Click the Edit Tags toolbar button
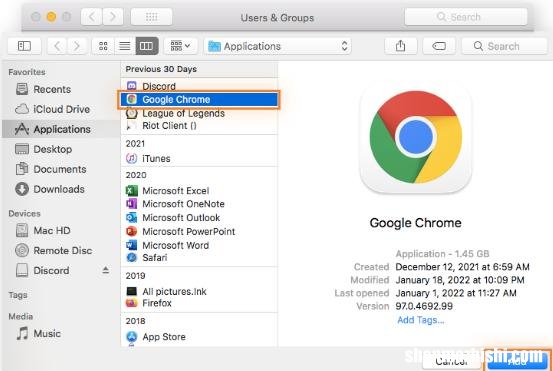Image resolution: width=553 pixels, height=371 pixels. (x=439, y=46)
